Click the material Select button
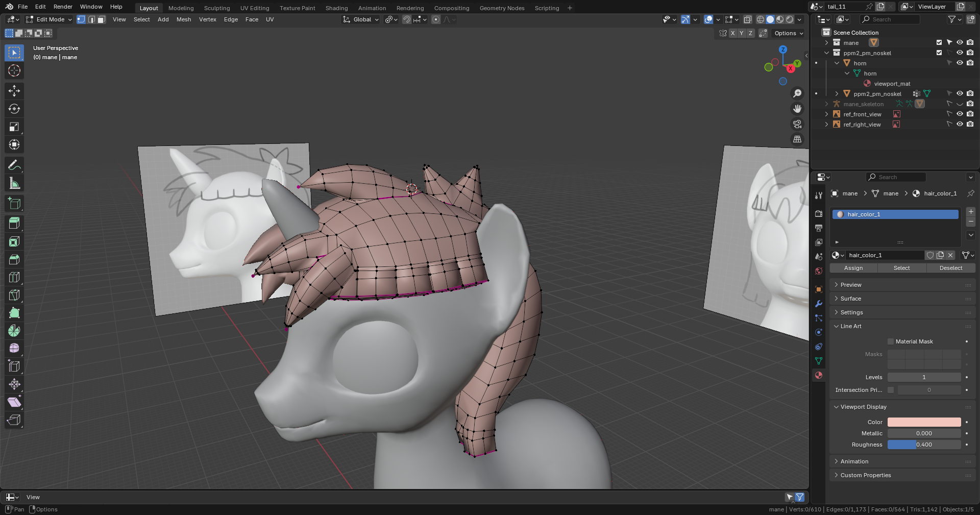Screen dimensions: 980x515 pos(901,268)
